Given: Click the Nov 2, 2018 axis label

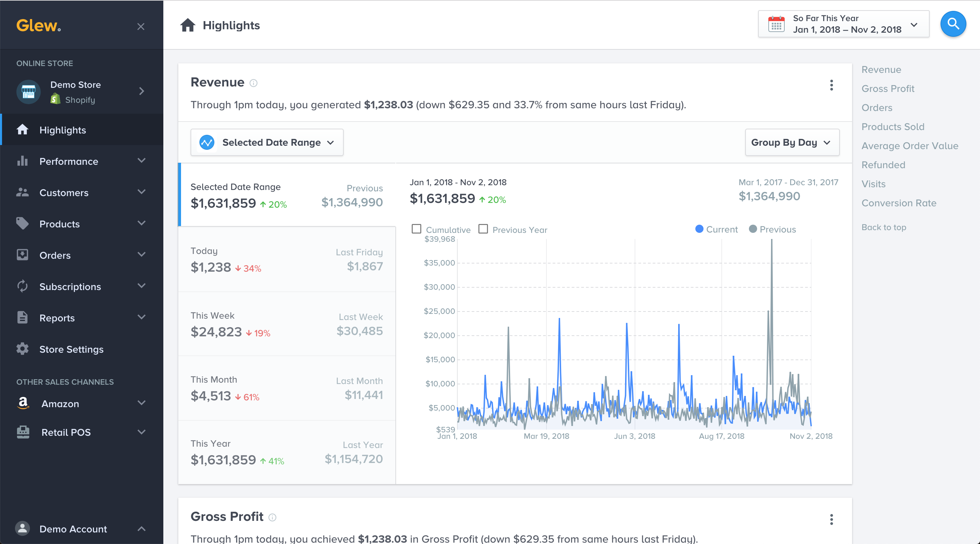Looking at the screenshot, I should pyautogui.click(x=811, y=436).
